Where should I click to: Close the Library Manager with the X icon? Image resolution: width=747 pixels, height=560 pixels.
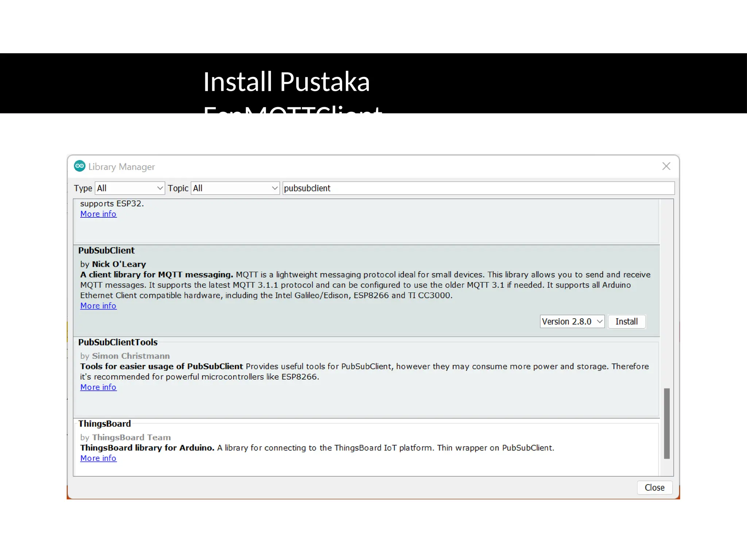pos(666,166)
